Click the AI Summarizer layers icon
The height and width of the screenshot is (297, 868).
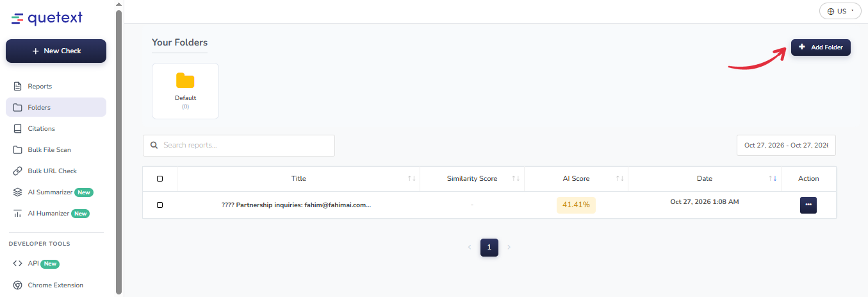pos(18,192)
